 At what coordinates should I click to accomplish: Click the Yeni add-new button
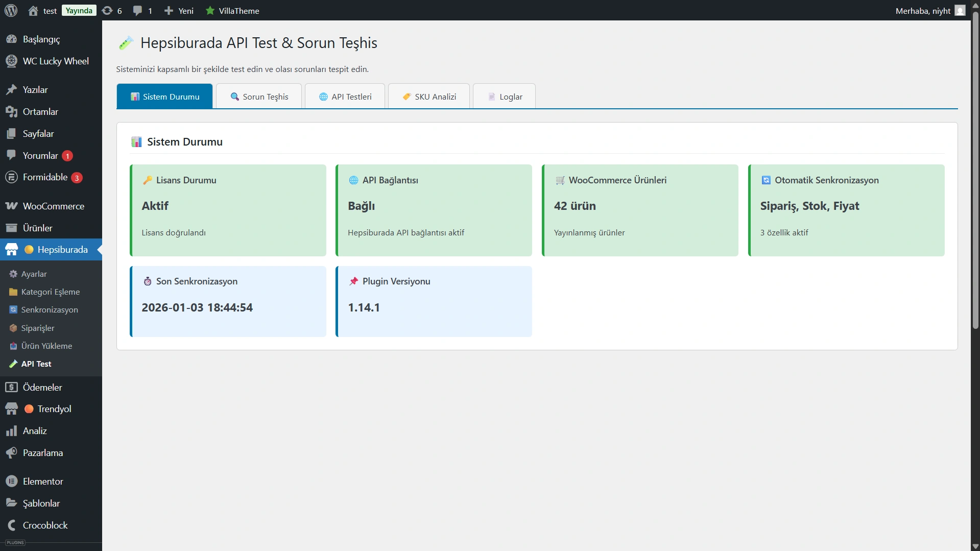click(x=179, y=10)
